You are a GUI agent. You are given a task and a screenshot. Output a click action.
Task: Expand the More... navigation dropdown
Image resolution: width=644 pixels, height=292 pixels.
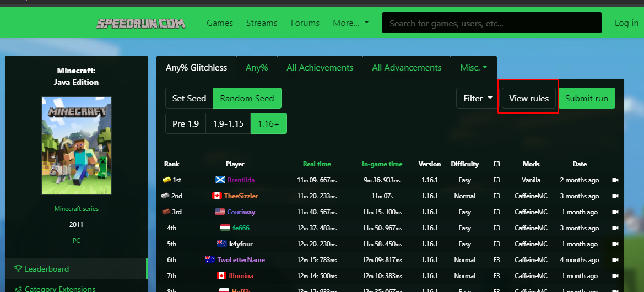point(351,23)
